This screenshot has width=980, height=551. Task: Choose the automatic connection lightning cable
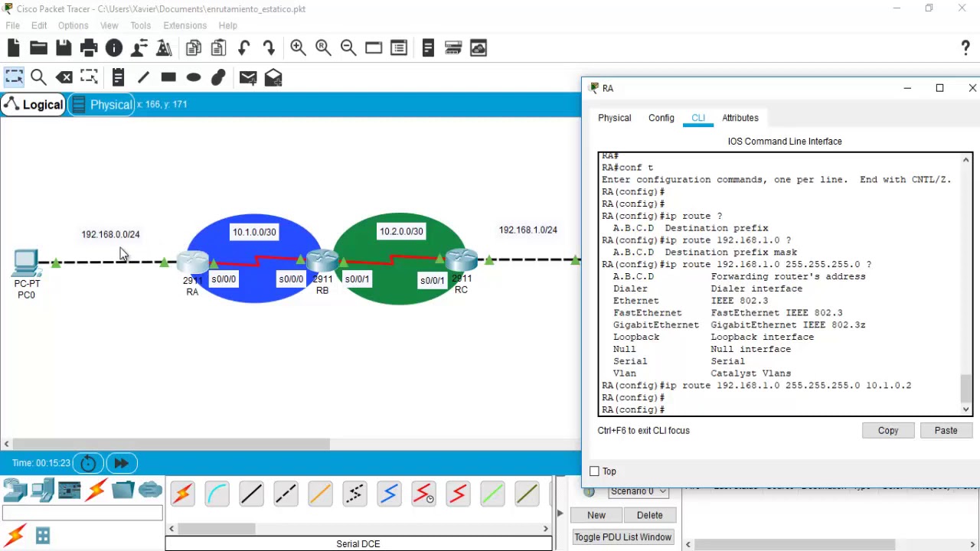182,494
